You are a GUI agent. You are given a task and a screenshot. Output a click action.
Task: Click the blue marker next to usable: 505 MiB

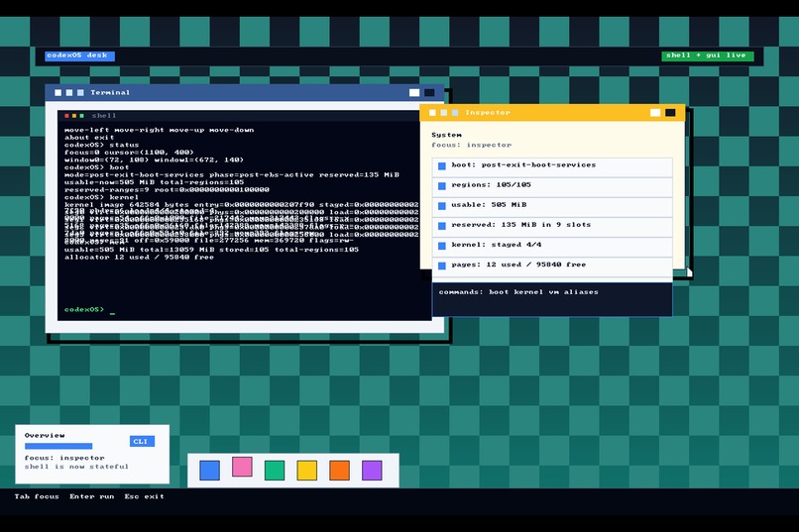tap(442, 206)
